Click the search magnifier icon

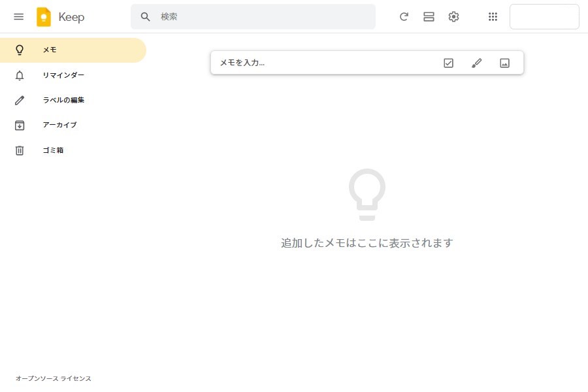point(146,17)
